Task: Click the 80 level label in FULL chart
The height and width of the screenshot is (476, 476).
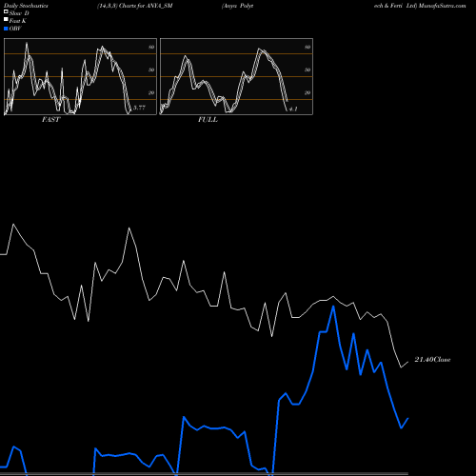Action: [307, 47]
